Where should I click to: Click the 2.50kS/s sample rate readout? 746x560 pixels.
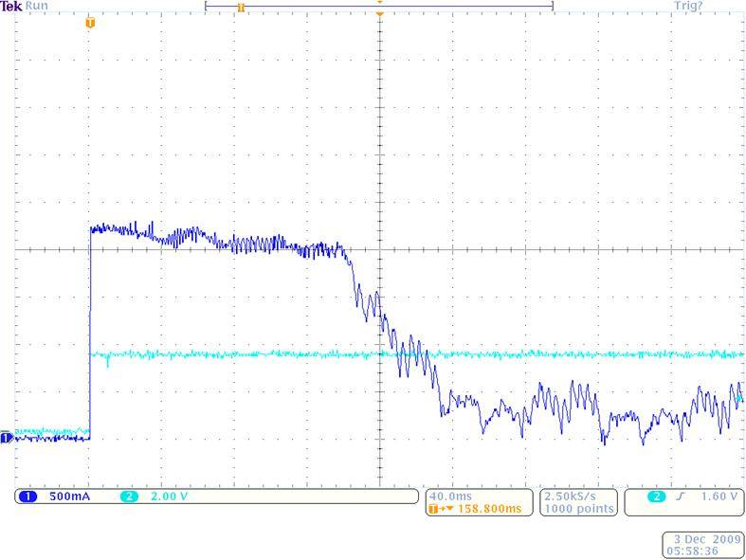[578, 496]
